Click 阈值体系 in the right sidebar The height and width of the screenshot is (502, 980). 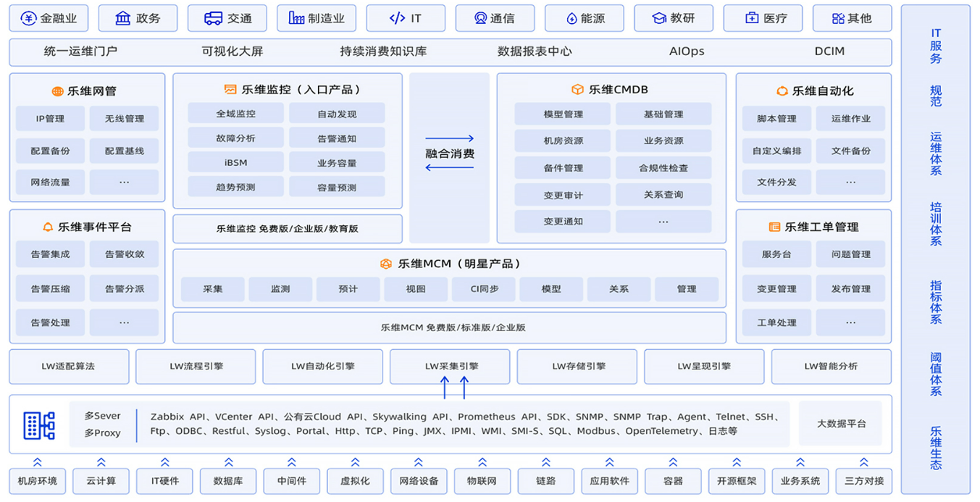936,374
